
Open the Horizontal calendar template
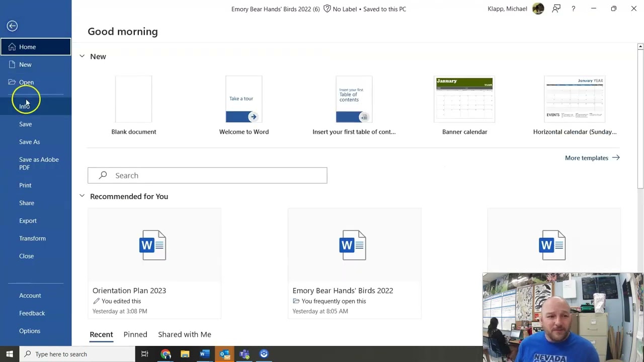coord(575,106)
